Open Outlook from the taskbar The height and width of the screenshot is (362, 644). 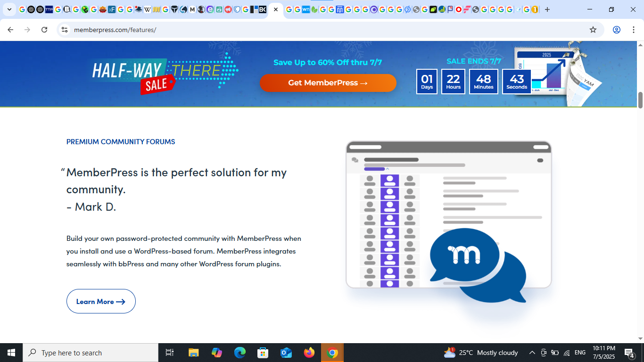[286, 353]
